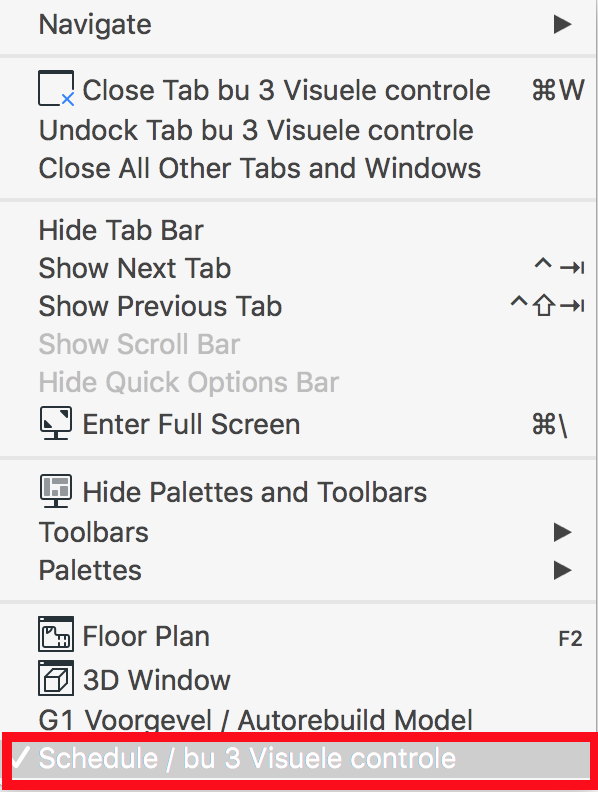
Task: Expand the Navigate submenu arrow
Action: tap(562, 24)
